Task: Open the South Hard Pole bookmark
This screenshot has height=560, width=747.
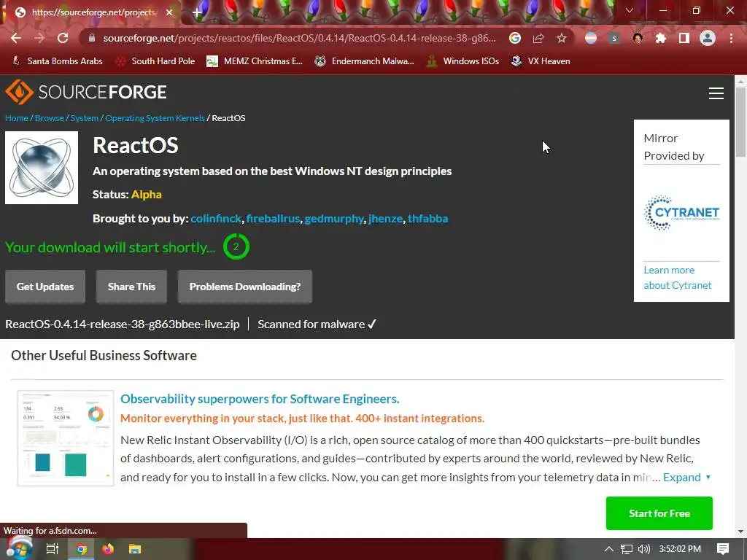Action: tap(156, 61)
